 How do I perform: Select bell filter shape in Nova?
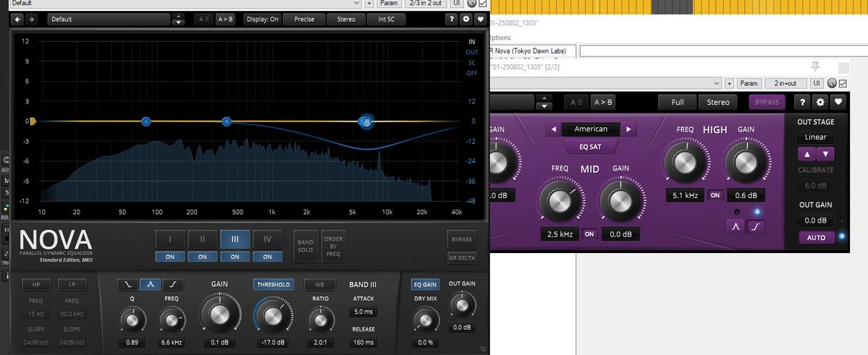coord(150,284)
